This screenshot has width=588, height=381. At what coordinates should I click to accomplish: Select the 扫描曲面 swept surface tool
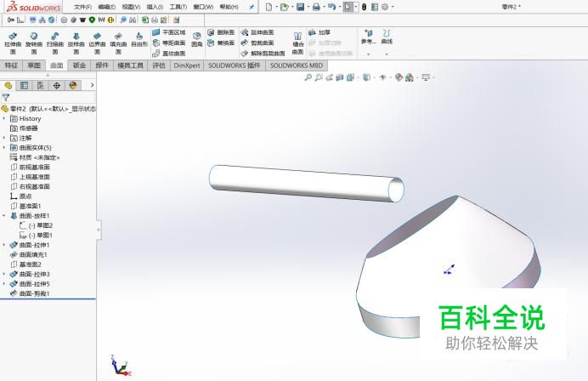point(54,43)
